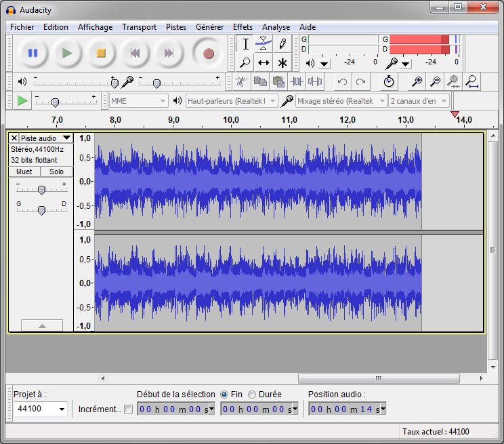Click the Solo button
The height and width of the screenshot is (444, 504).
(x=56, y=172)
